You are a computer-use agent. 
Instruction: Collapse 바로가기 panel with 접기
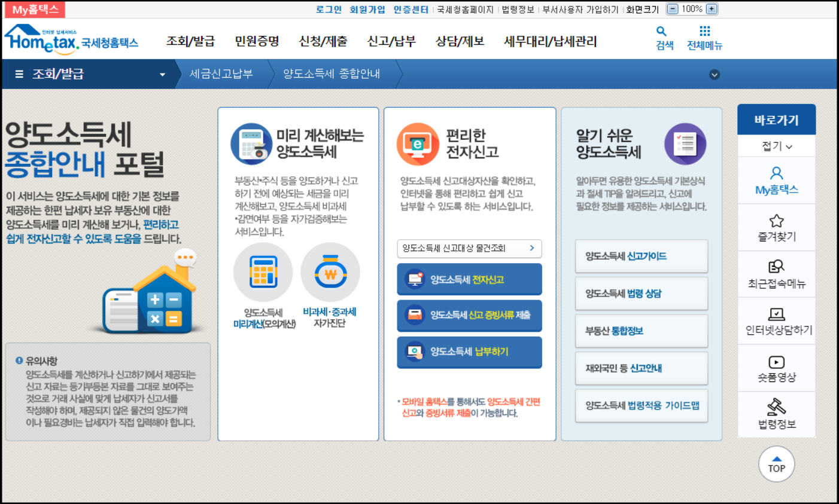point(776,146)
